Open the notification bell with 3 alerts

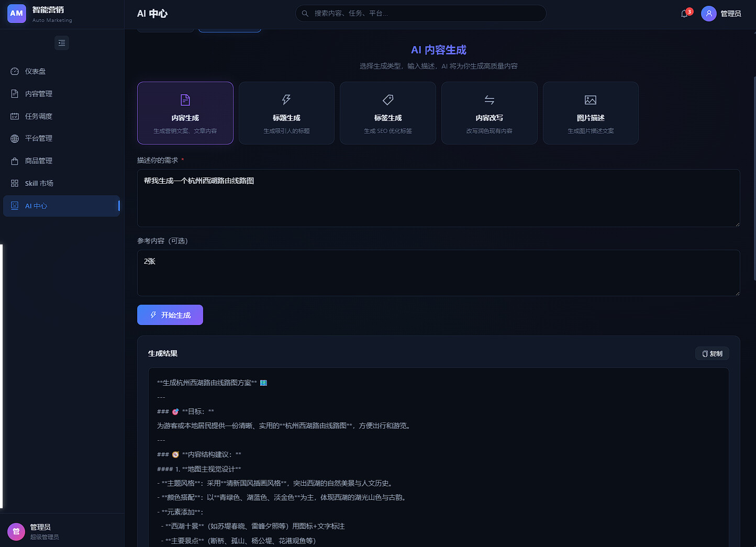click(685, 14)
